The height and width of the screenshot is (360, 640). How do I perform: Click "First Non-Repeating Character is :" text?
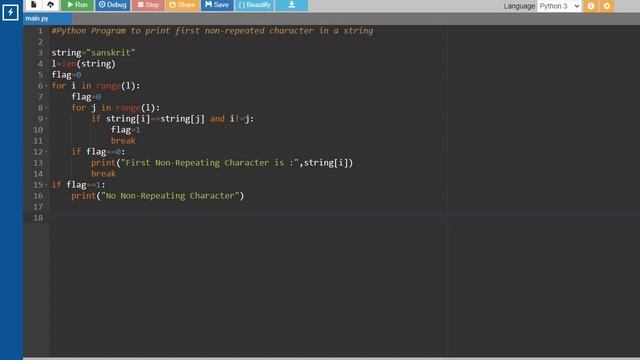point(210,163)
